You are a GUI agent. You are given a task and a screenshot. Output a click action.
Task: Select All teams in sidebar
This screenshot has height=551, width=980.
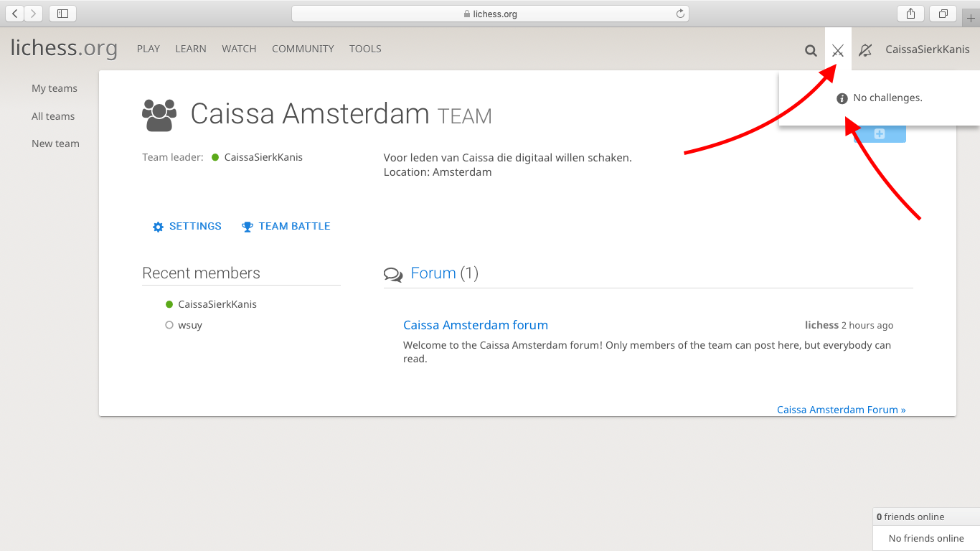pos(53,116)
